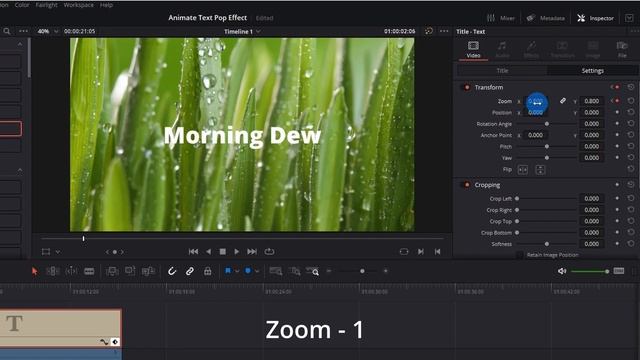The image size is (640, 360).
Task: Click the viewer transform overlay icon
Action: pyautogui.click(x=46, y=252)
